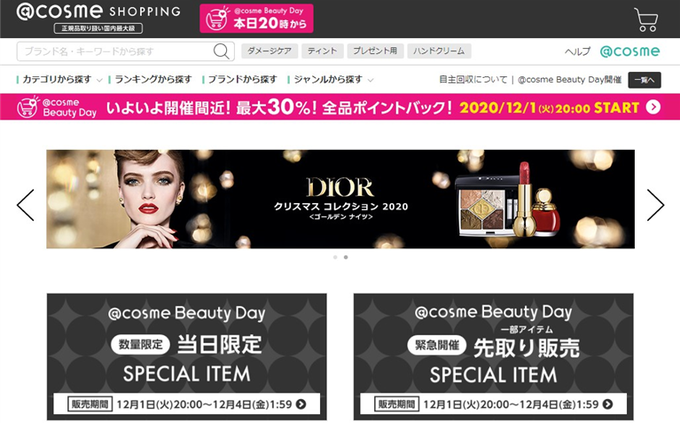
Task: Open the ヘルプ link
Action: tap(577, 51)
